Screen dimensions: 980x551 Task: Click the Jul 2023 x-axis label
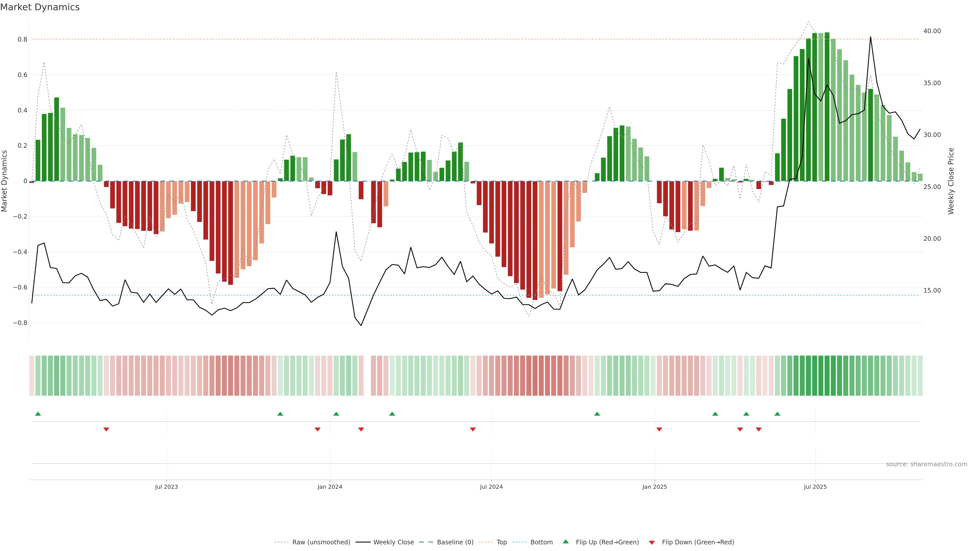[x=166, y=487]
